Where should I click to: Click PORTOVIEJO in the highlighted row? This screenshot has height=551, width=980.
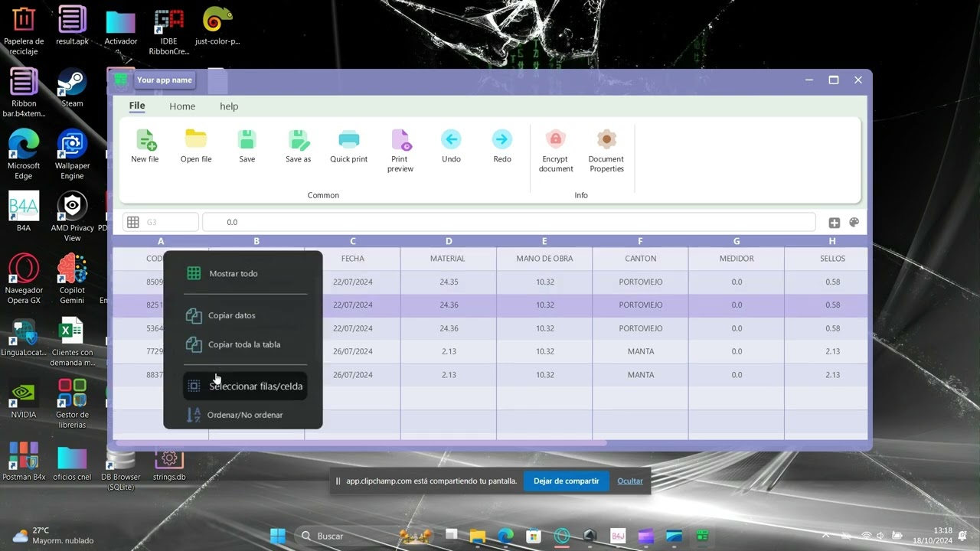(x=641, y=305)
